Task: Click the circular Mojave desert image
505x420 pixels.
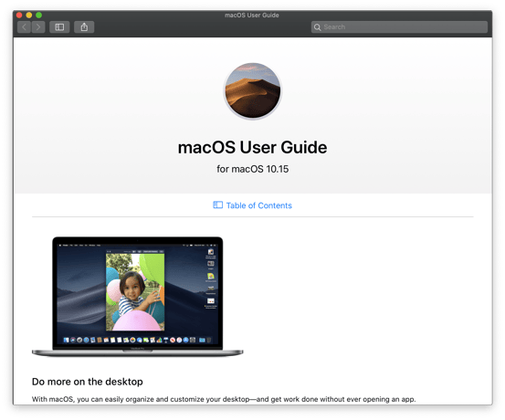Action: 252,90
